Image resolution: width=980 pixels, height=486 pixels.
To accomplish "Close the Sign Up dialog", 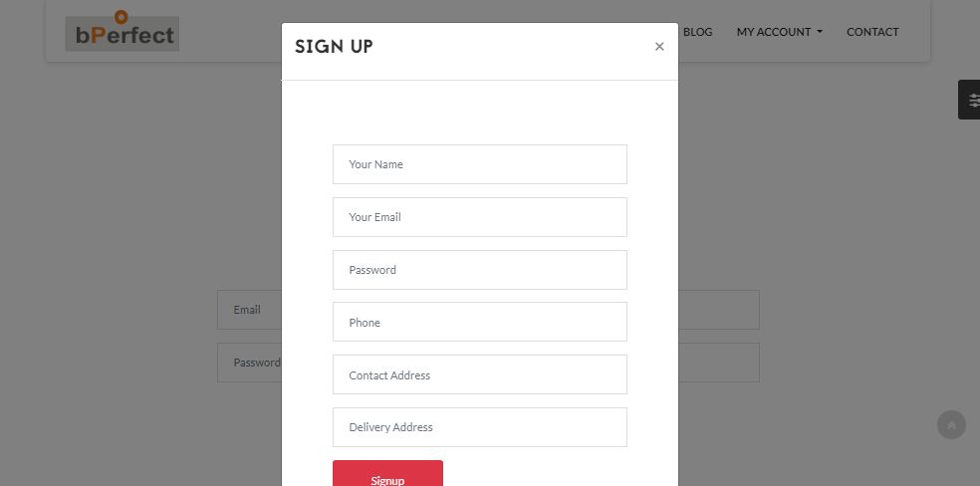I will (x=659, y=47).
